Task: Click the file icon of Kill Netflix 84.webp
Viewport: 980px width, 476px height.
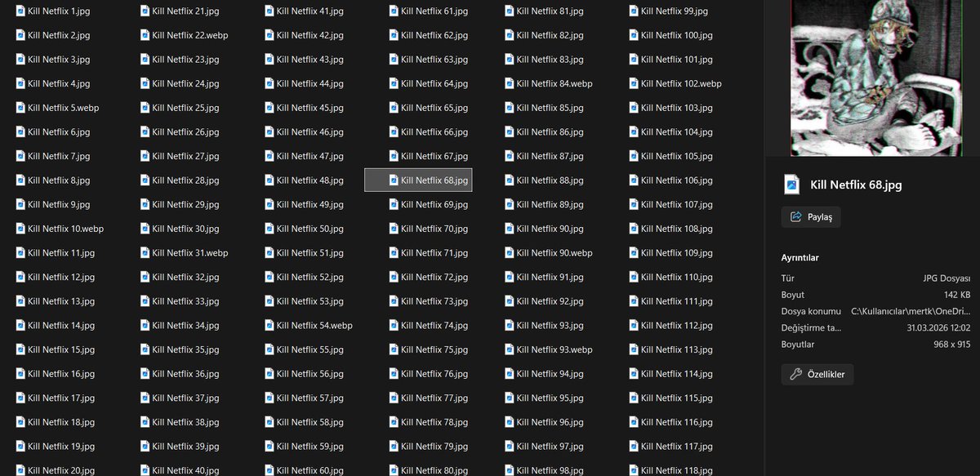Action: pos(510,84)
